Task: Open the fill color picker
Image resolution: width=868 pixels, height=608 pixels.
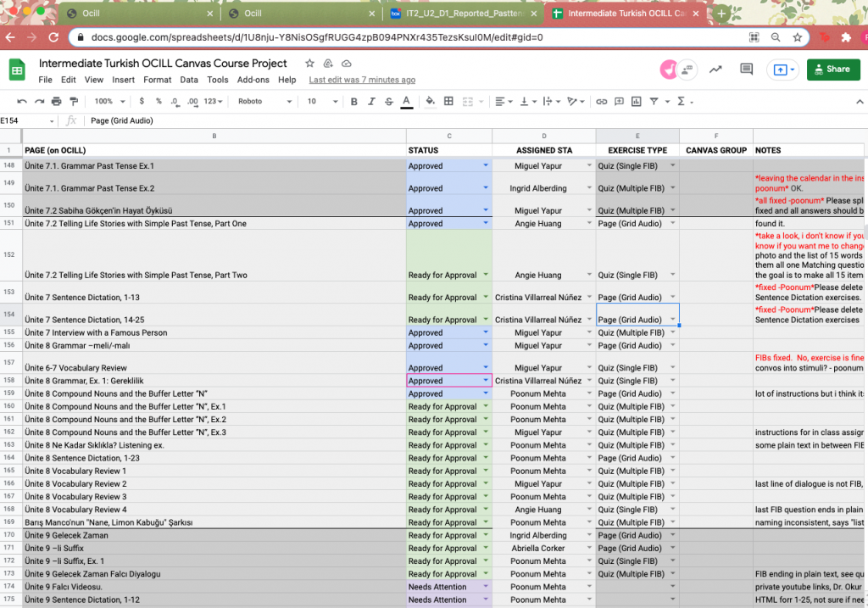Action: (430, 102)
